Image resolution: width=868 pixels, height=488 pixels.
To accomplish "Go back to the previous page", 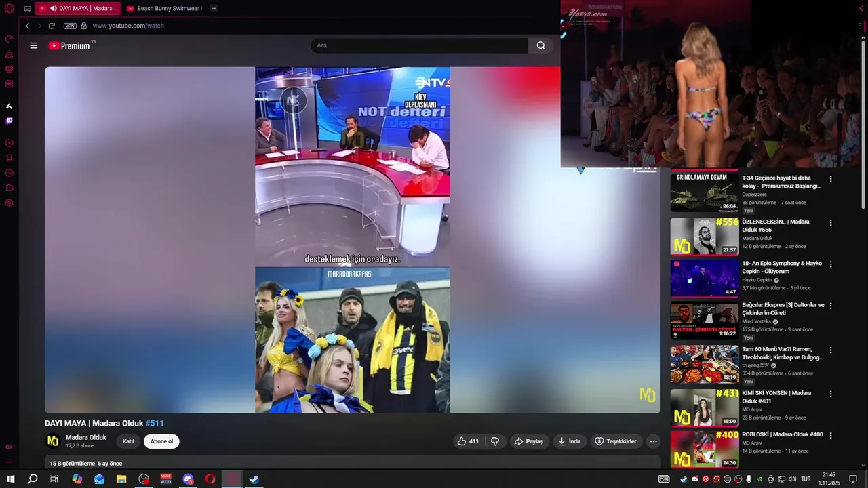I will [27, 26].
